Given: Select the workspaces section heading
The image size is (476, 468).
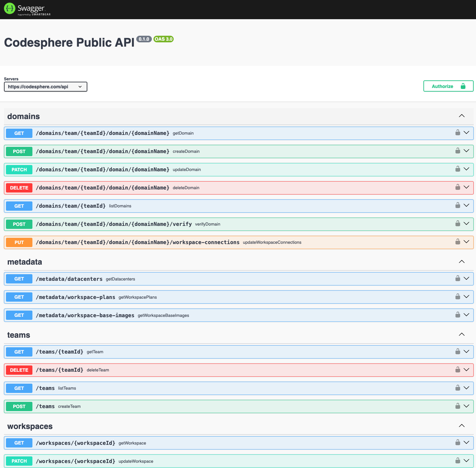Looking at the screenshot, I should [30, 426].
